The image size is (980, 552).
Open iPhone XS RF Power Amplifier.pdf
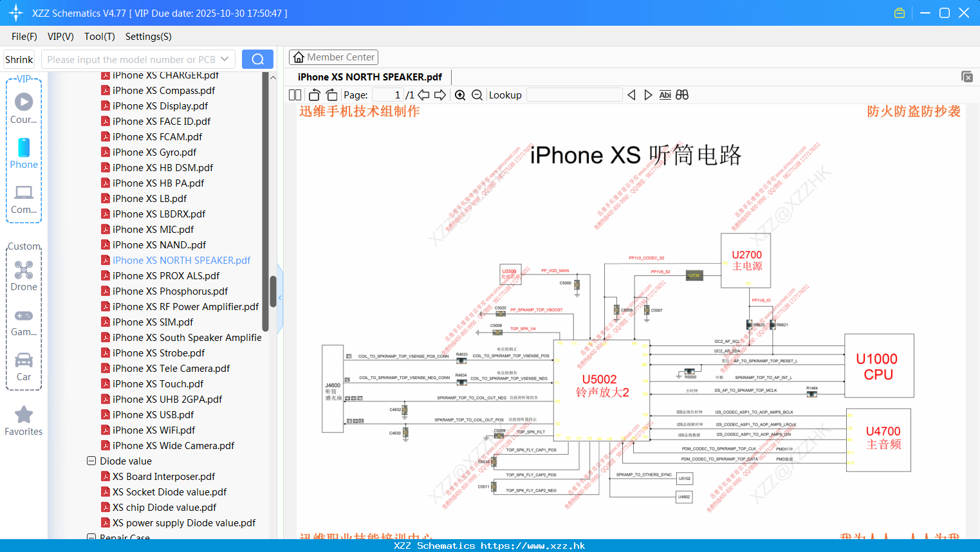click(185, 306)
